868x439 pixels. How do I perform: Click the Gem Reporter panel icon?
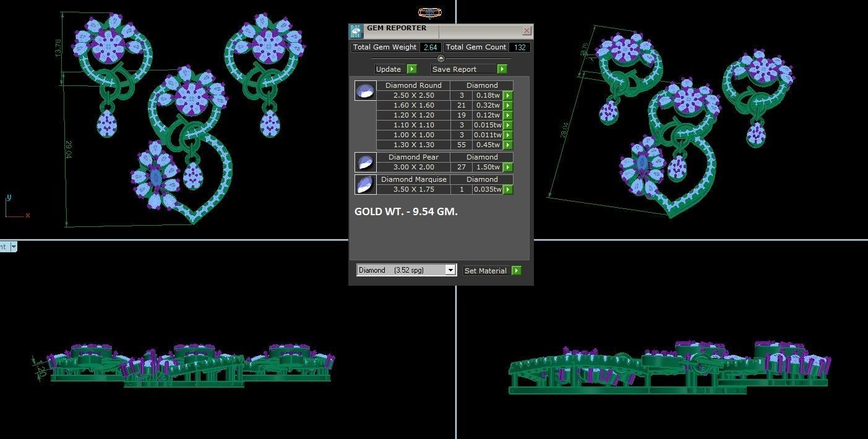[x=356, y=32]
